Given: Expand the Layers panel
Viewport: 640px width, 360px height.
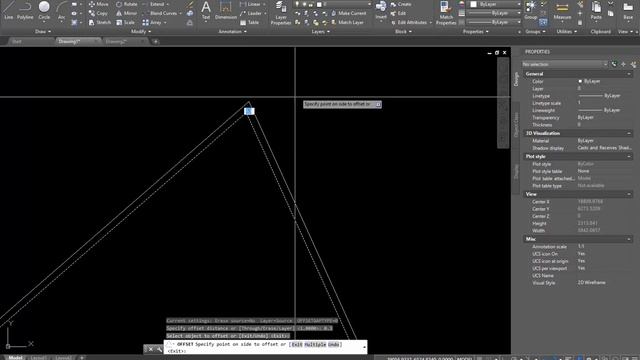Looking at the screenshot, I should click(320, 31).
